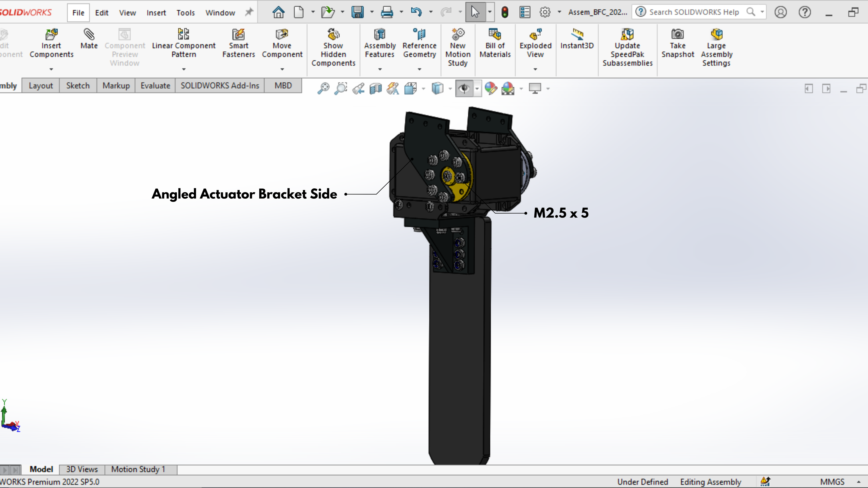Viewport: 868px width, 488px height.
Task: Open File Properties icon
Action: [525, 12]
